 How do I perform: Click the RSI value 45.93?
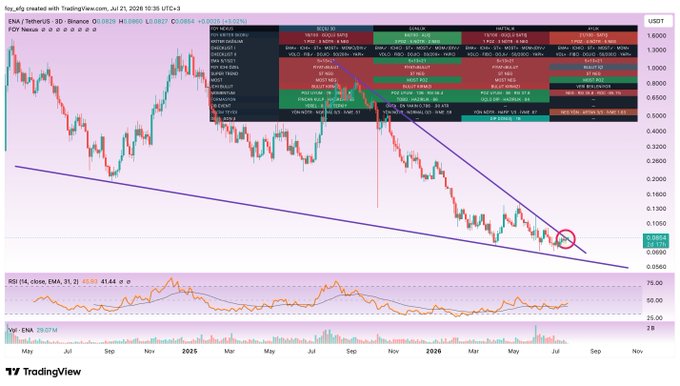pos(90,281)
